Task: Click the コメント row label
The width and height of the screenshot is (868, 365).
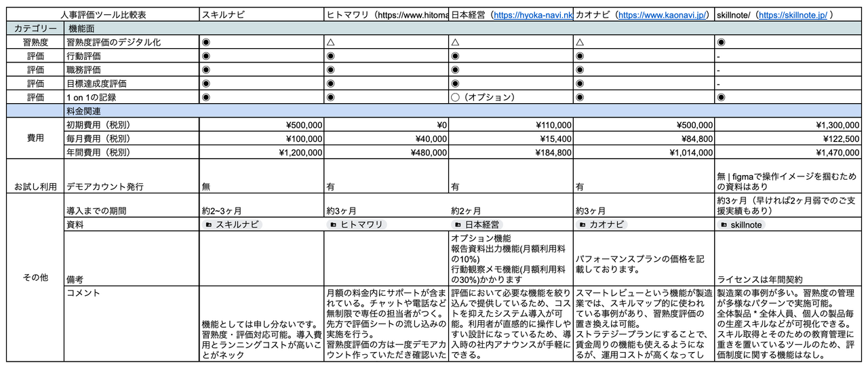Action: tap(132, 324)
